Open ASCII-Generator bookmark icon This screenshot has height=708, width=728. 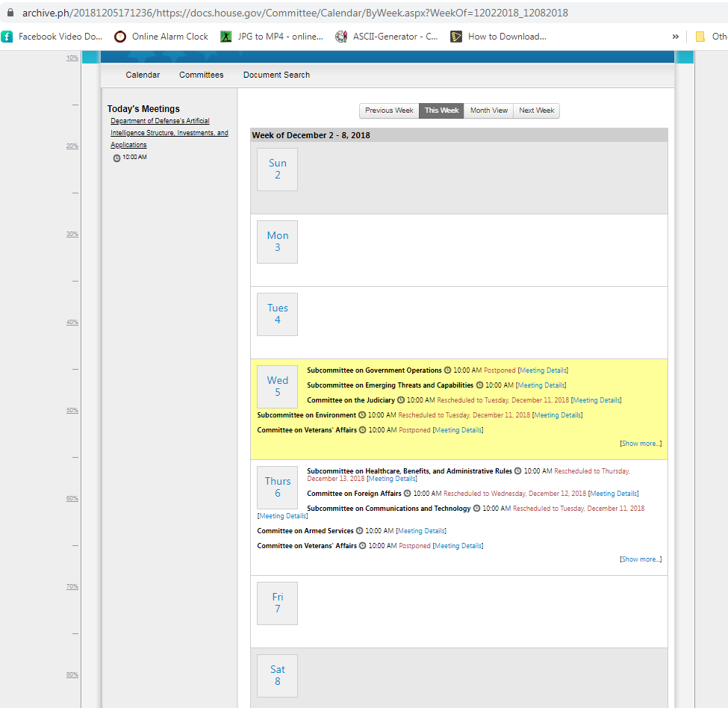coord(341,37)
